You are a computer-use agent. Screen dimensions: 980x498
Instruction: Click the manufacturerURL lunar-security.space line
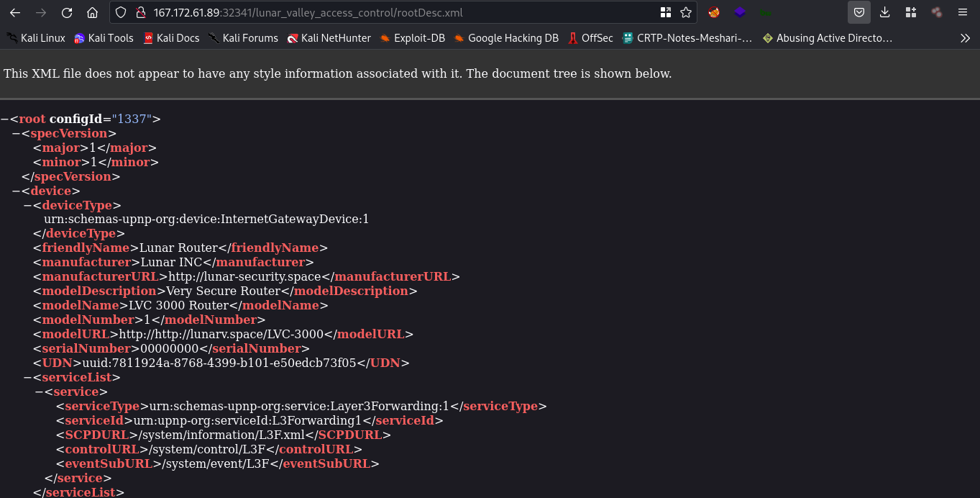coord(247,276)
